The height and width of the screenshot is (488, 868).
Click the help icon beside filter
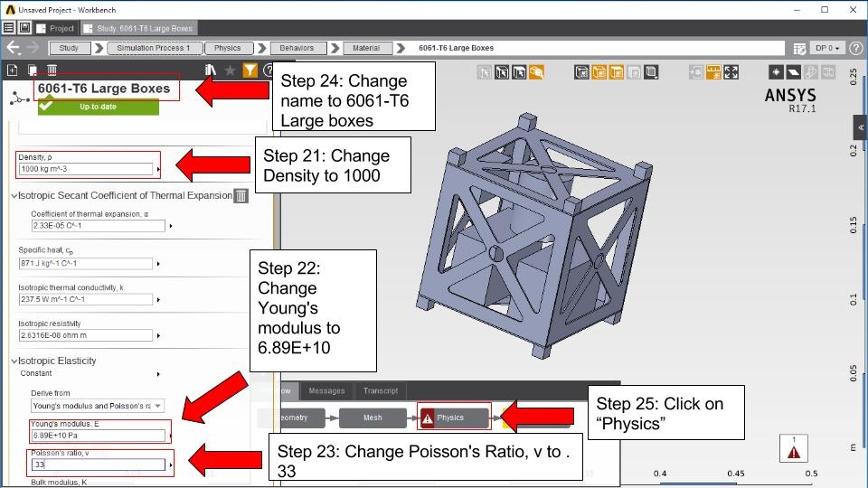pos(268,70)
